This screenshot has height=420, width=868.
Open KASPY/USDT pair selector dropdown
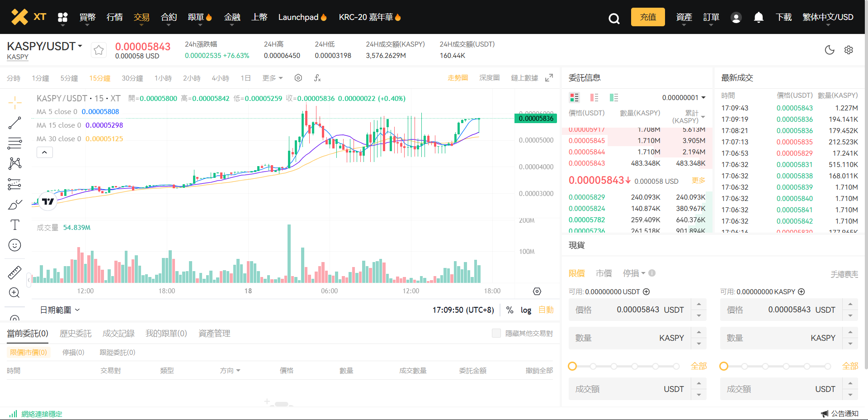click(45, 46)
